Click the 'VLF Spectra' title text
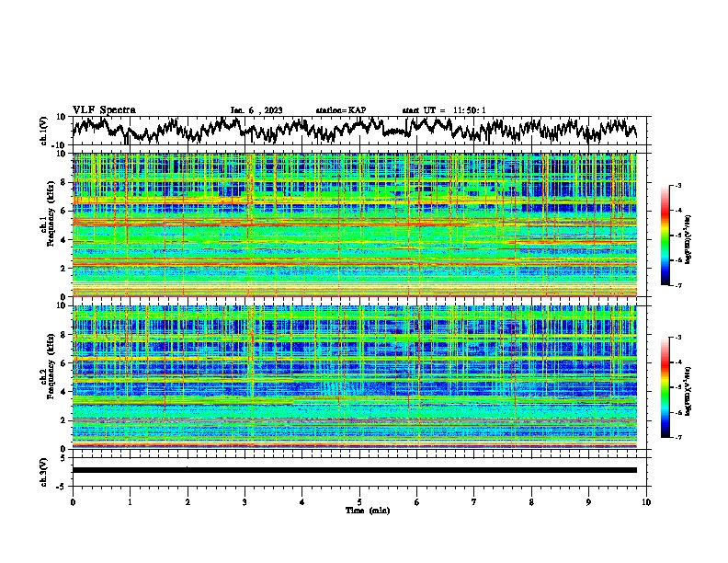 [104, 110]
